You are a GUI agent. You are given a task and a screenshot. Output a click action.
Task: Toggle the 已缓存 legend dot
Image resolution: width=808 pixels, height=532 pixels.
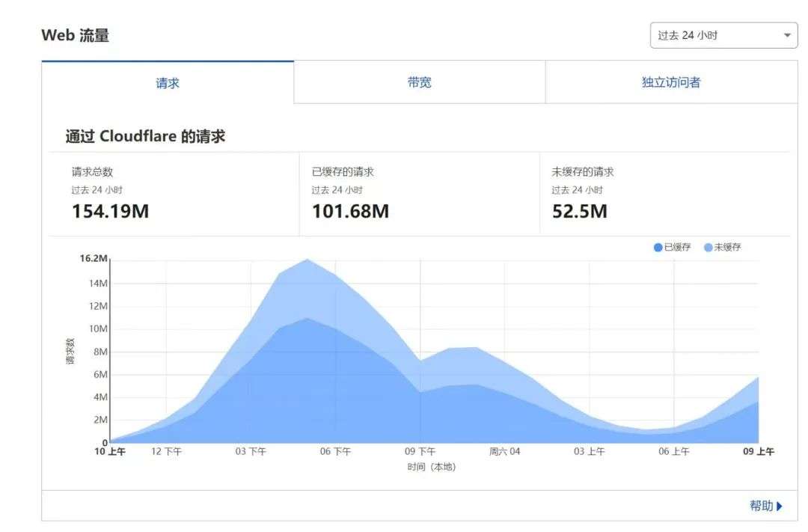click(x=658, y=248)
